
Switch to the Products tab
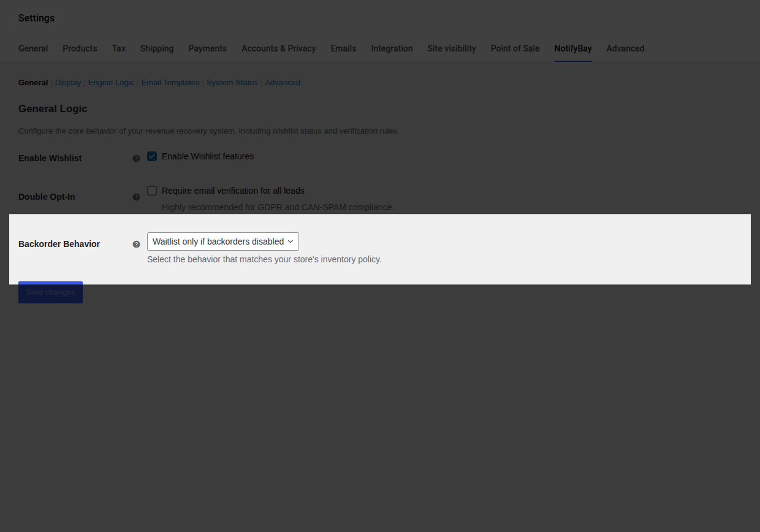[x=80, y=48]
